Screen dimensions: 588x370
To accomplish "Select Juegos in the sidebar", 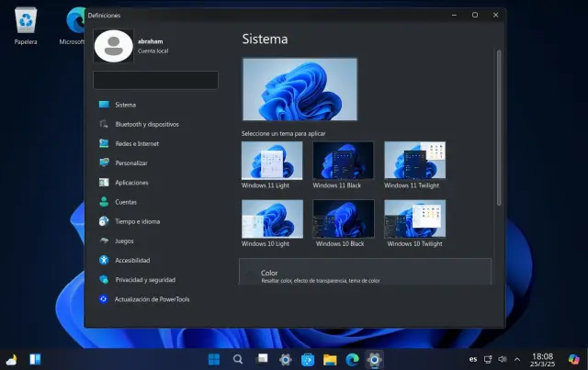I will pyautogui.click(x=124, y=241).
